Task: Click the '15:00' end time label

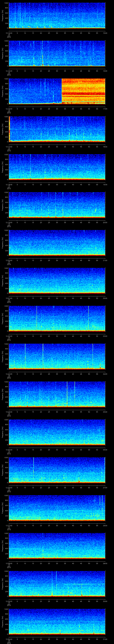Action: [105, 33]
